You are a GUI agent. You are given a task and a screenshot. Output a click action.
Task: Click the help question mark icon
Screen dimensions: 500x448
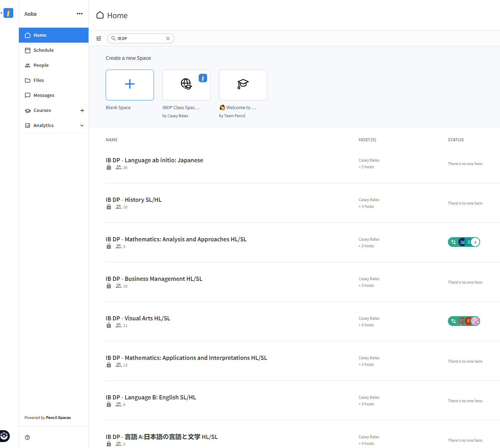click(27, 438)
